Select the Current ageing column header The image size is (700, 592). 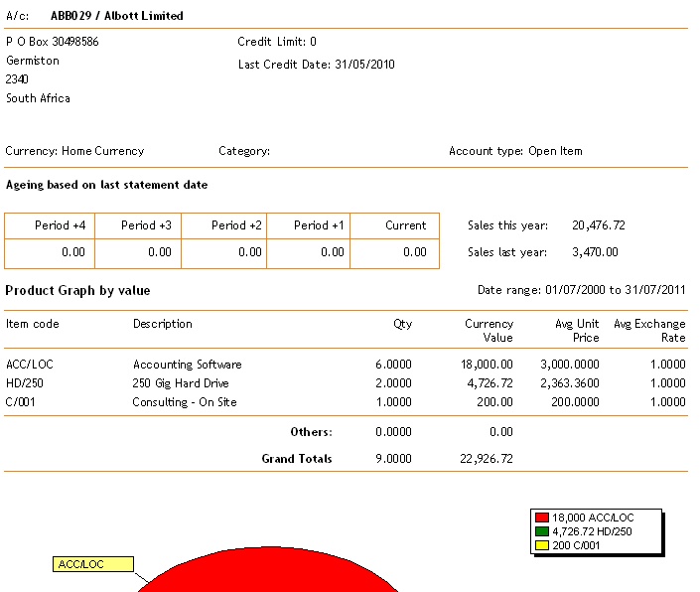pos(405,225)
